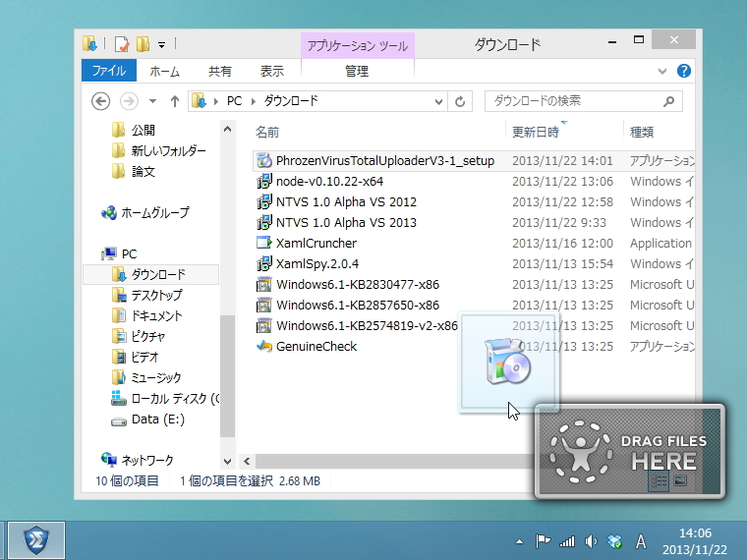Open Action Center flag tray icon

(543, 541)
